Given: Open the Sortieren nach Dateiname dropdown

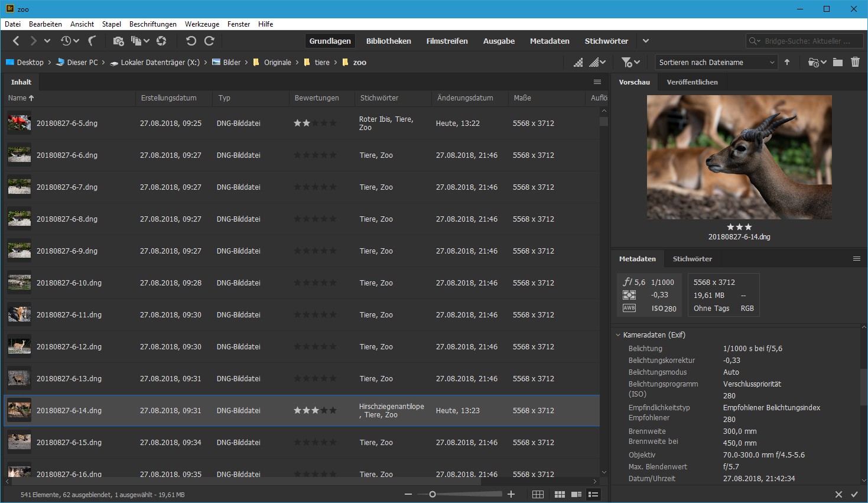Looking at the screenshot, I should click(716, 61).
